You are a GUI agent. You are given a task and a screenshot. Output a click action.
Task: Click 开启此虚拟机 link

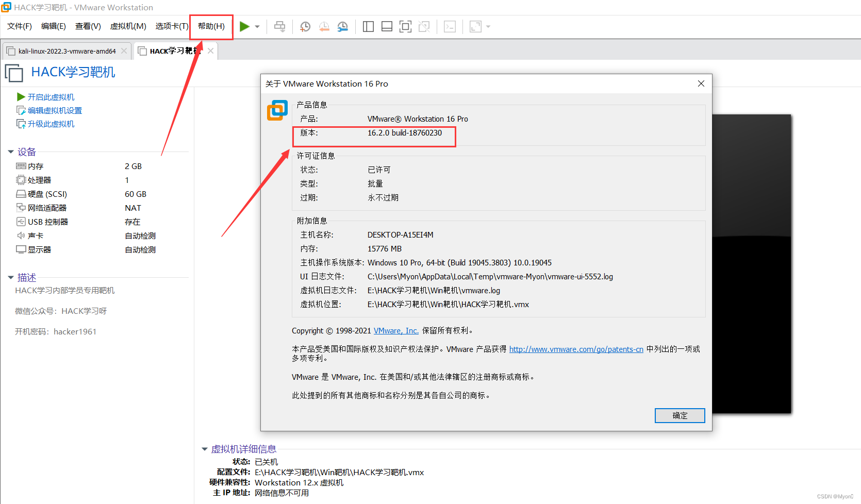51,97
